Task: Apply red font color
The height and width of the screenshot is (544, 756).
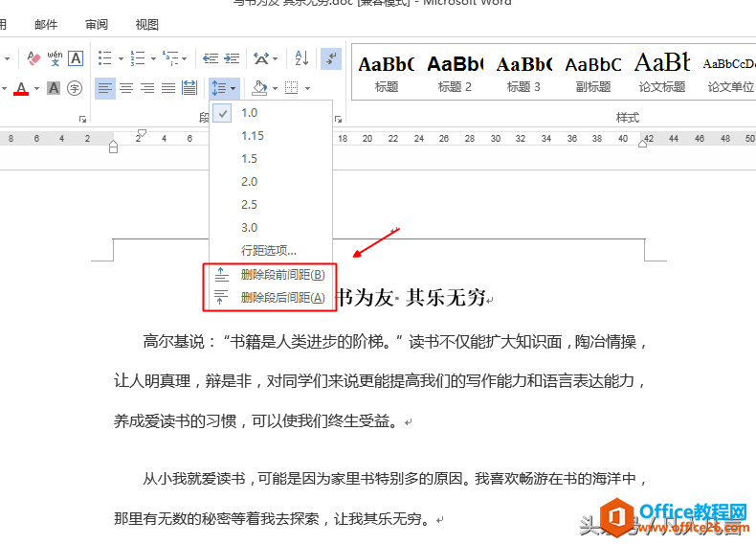Action: coord(21,88)
